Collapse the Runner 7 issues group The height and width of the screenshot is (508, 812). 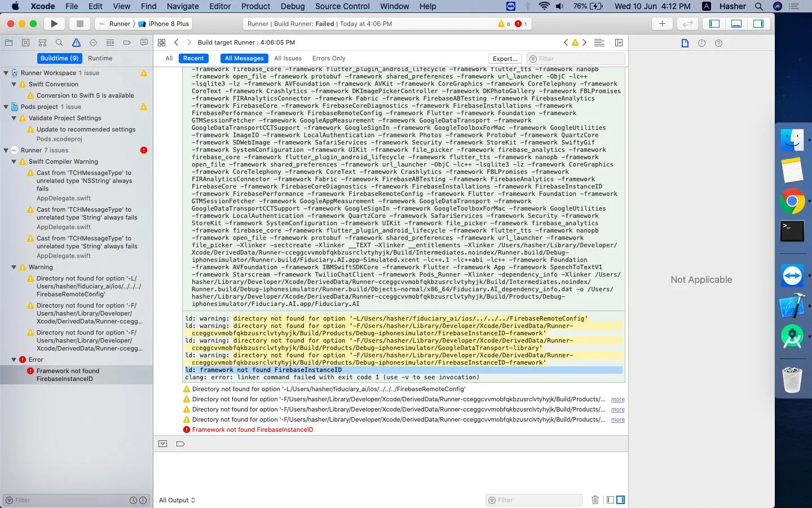coord(6,150)
